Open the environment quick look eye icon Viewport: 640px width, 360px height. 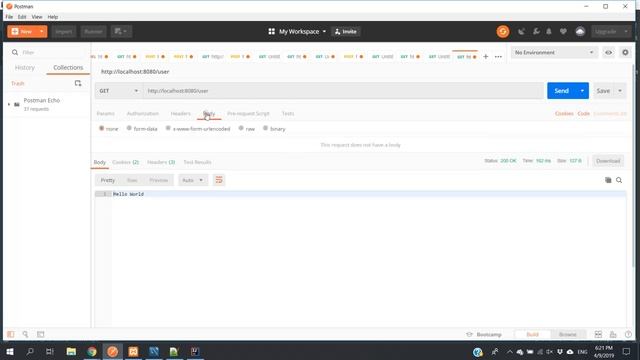[x=608, y=52]
